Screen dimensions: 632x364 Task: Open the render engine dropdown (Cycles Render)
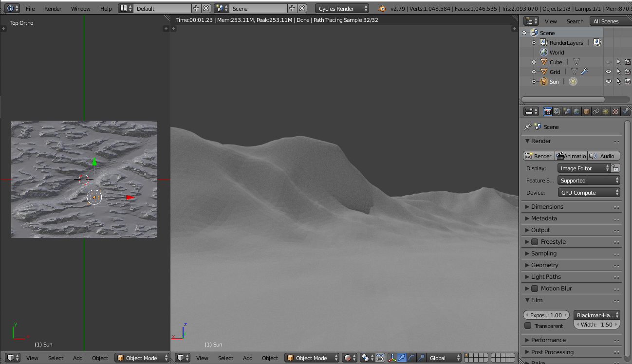tap(342, 8)
